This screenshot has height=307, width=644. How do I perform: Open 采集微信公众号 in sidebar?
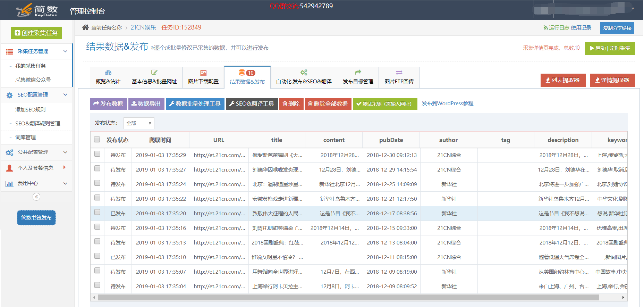tap(33, 80)
